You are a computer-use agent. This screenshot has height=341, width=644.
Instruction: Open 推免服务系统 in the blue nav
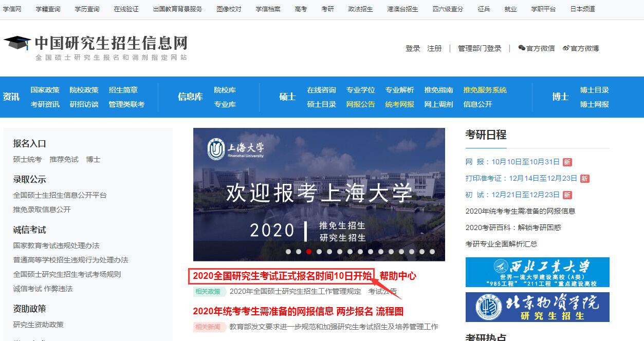click(485, 90)
